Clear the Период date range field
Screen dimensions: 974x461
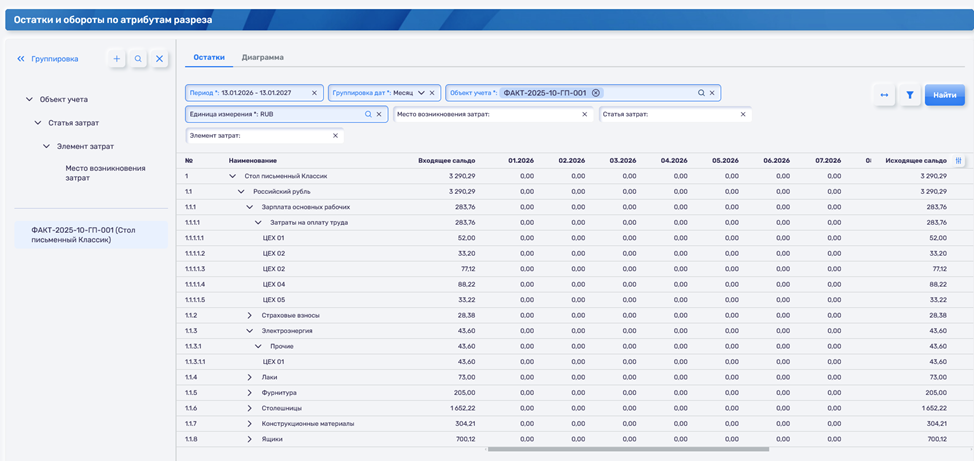314,93
